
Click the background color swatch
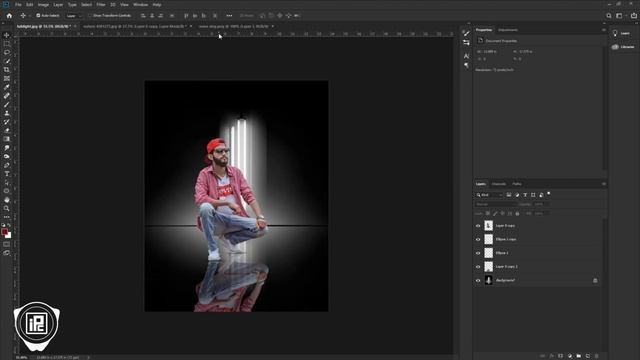pyautogui.click(x=8, y=236)
